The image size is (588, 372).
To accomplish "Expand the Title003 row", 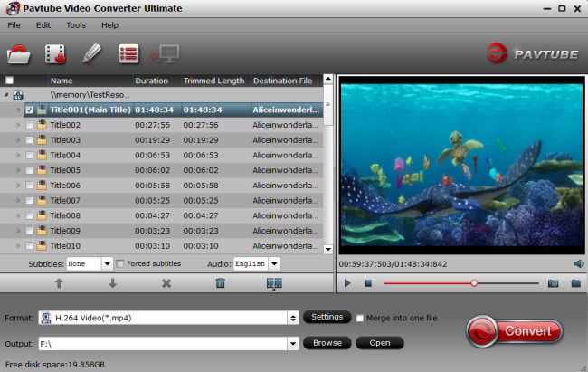I will pyautogui.click(x=18, y=140).
